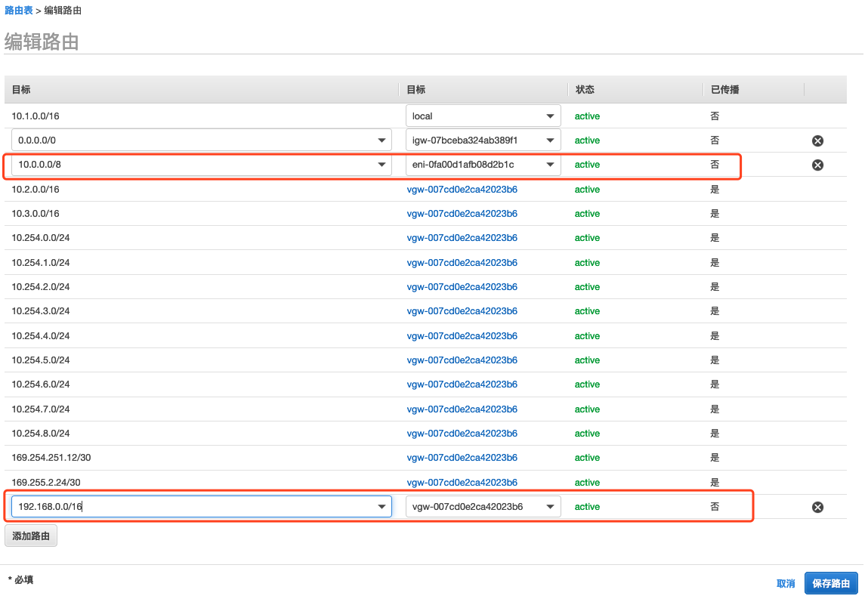Viewport: 868px width, 599px height.
Task: Select the 10.254.6.0/24 destination text
Action: (40, 384)
